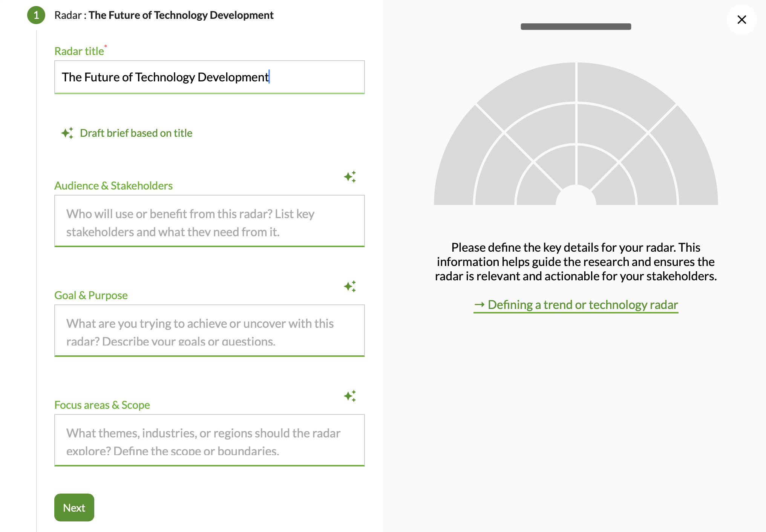Focus the Audience & Stakeholders text area
766x532 pixels.
pyautogui.click(x=209, y=221)
